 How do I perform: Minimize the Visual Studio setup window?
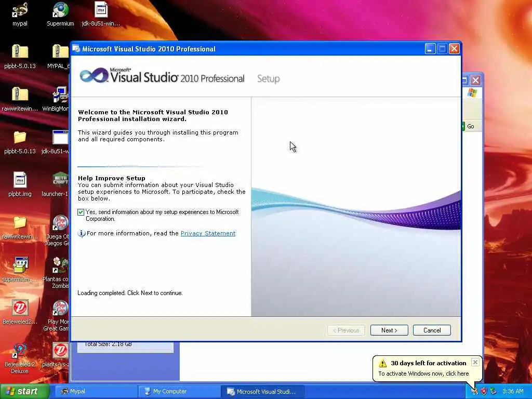pos(430,49)
